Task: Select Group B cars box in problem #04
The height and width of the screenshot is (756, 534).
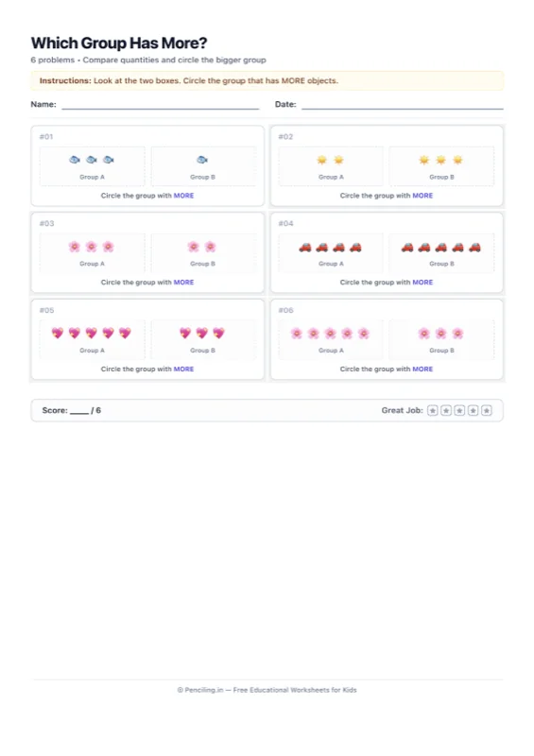Action: pos(442,253)
